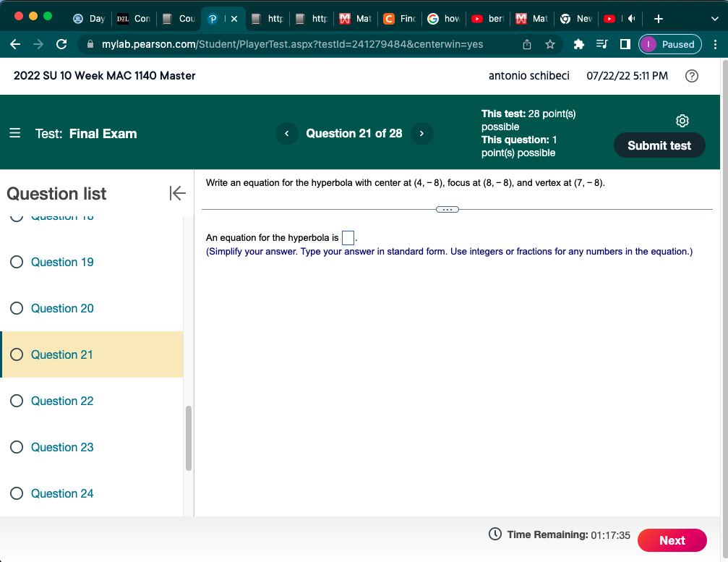Switch to the Finance tab with orange icon

399,19
